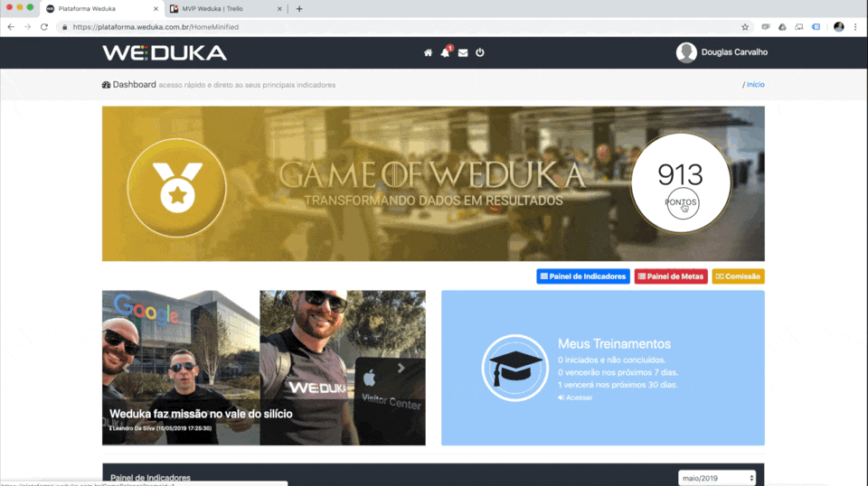
Task: Open messages envelope icon
Action: tap(463, 52)
